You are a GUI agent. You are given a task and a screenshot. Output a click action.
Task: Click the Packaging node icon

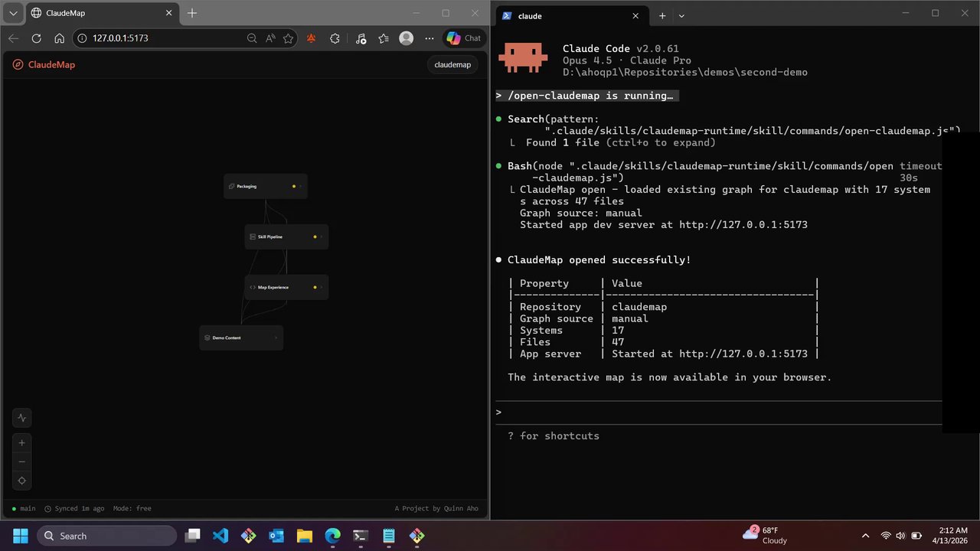coord(231,186)
